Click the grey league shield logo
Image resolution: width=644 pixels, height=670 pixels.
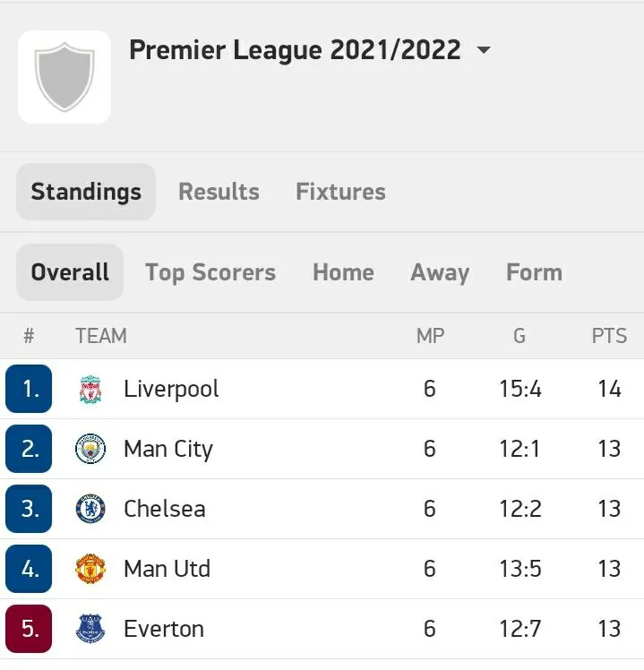coord(64,78)
